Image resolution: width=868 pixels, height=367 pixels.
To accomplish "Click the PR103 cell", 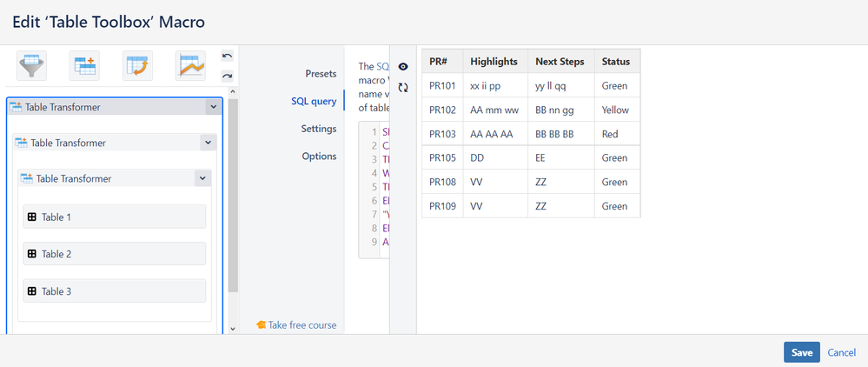I will (442, 134).
